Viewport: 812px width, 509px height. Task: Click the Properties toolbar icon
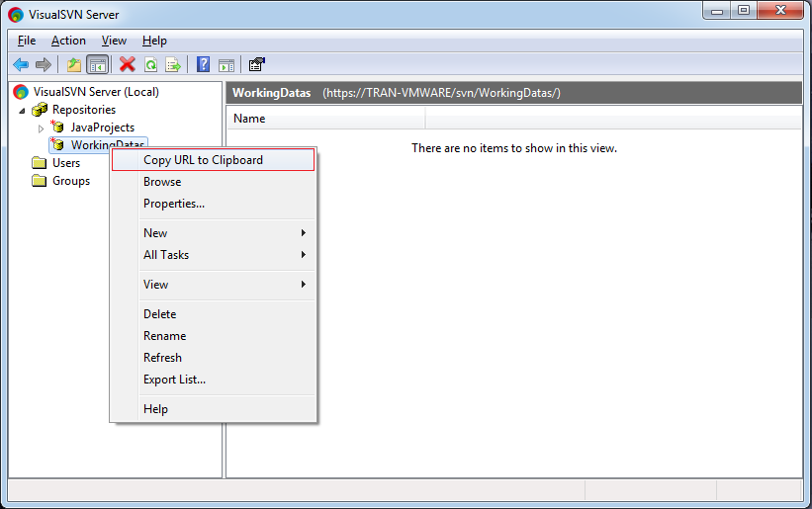point(256,64)
